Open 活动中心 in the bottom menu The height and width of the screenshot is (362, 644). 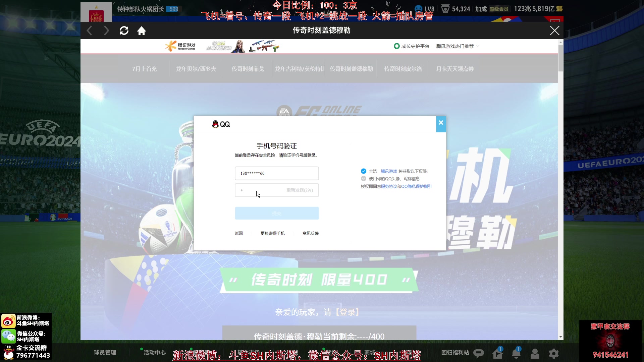[x=155, y=352]
